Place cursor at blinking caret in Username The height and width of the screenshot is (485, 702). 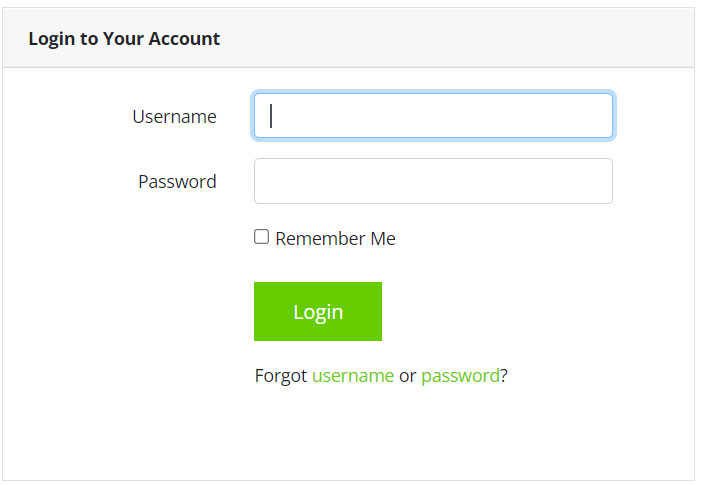coord(272,116)
